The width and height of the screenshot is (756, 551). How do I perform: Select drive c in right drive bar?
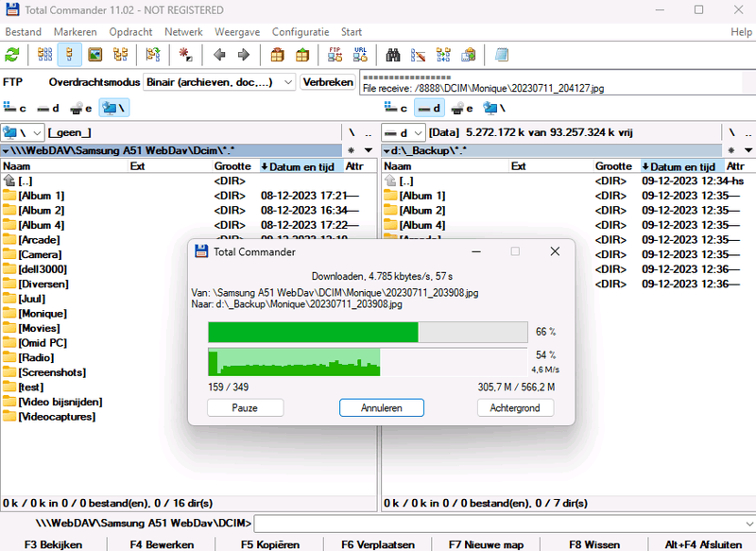[x=396, y=108]
